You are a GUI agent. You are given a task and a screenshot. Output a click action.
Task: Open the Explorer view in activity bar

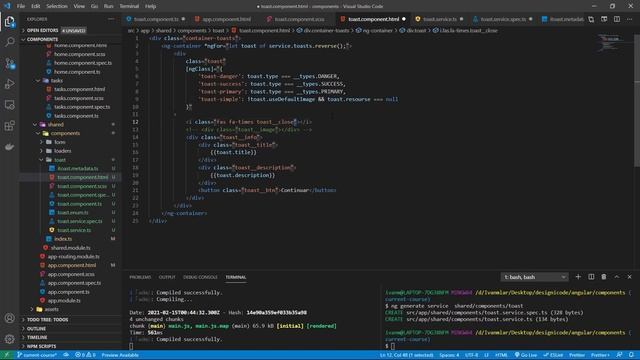coord(9,21)
